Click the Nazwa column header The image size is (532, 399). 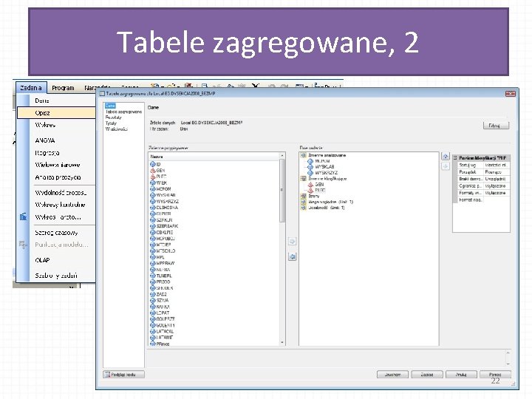click(214, 157)
